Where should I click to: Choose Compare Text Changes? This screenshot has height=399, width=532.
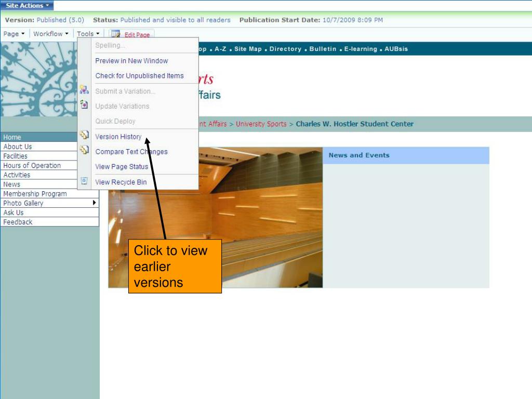click(131, 152)
